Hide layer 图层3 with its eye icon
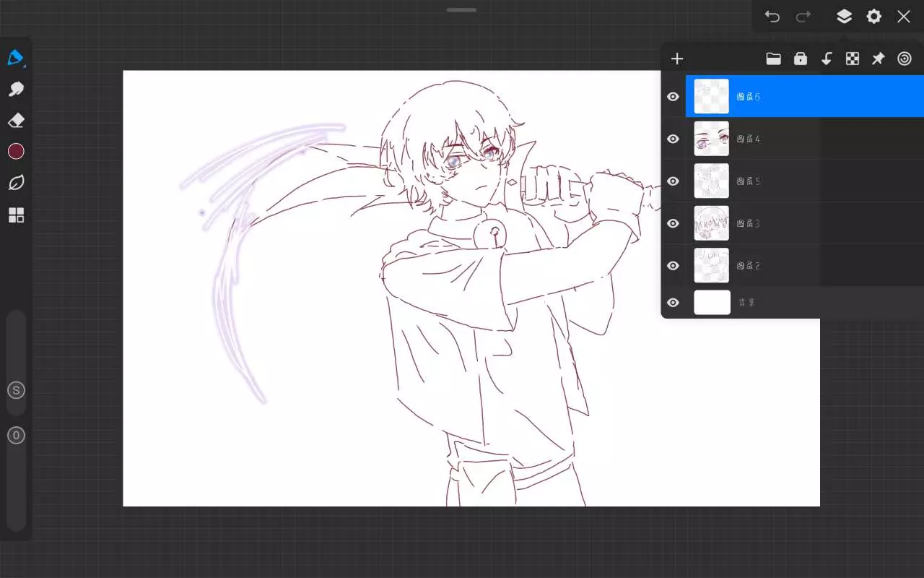 674,223
